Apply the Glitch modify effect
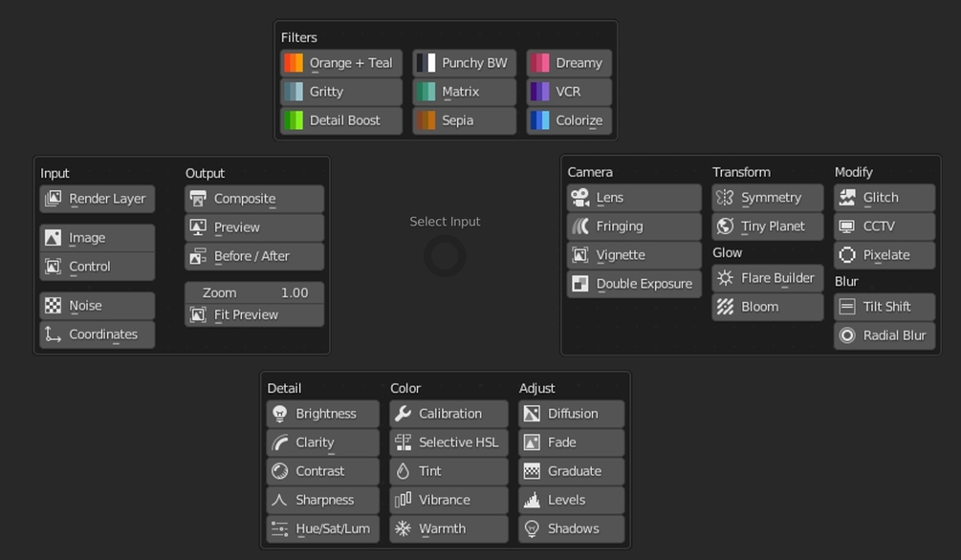This screenshot has width=961, height=560. click(x=885, y=197)
